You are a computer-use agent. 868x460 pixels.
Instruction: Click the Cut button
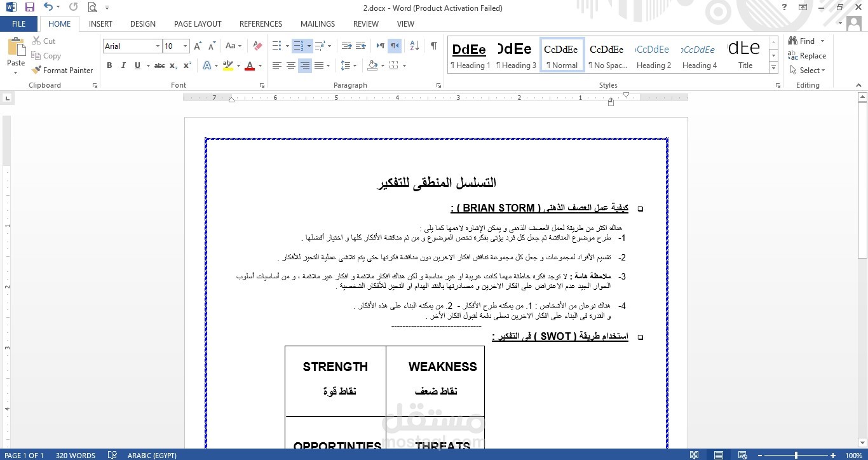tap(44, 41)
